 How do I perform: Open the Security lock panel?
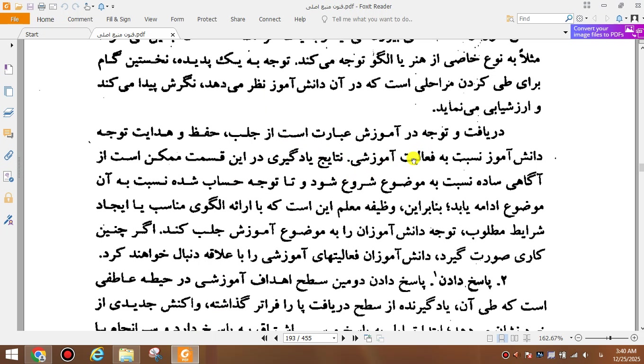[x=8, y=198]
